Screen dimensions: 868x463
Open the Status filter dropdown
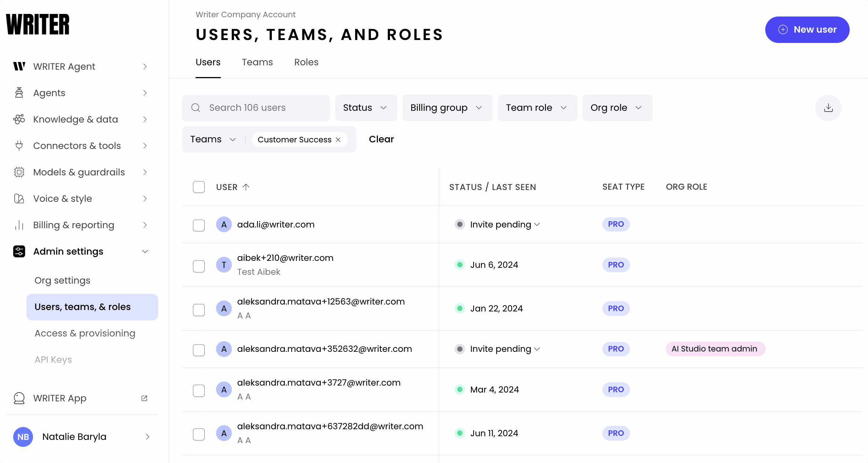pos(365,108)
